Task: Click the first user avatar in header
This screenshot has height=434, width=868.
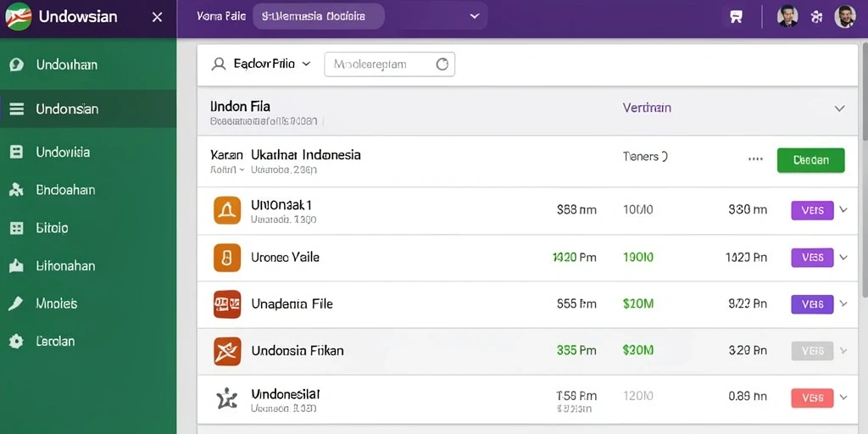Action: point(787,17)
